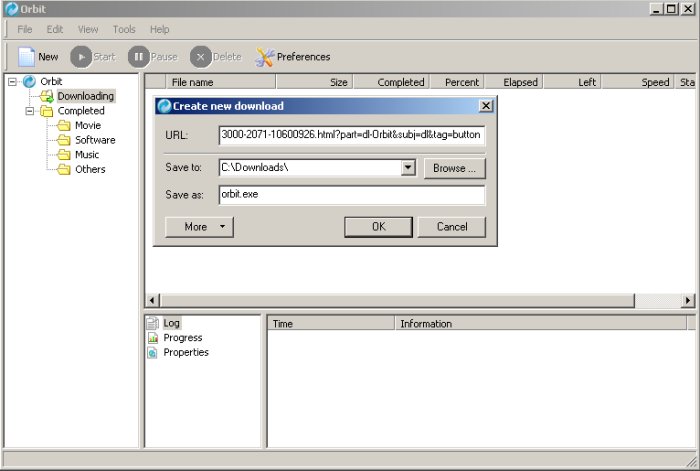Screen dimensions: 700x471
Task: Collapse the Completed tree node
Action: click(29, 111)
